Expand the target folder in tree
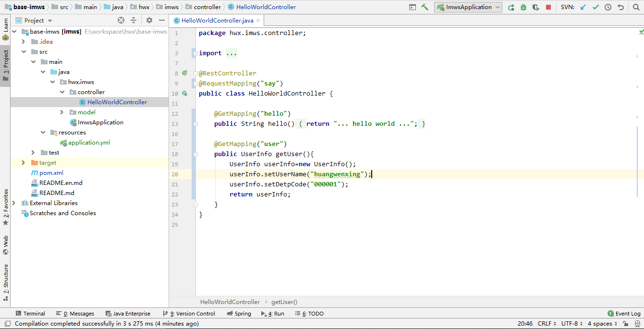The height and width of the screenshot is (329, 644). (23, 163)
